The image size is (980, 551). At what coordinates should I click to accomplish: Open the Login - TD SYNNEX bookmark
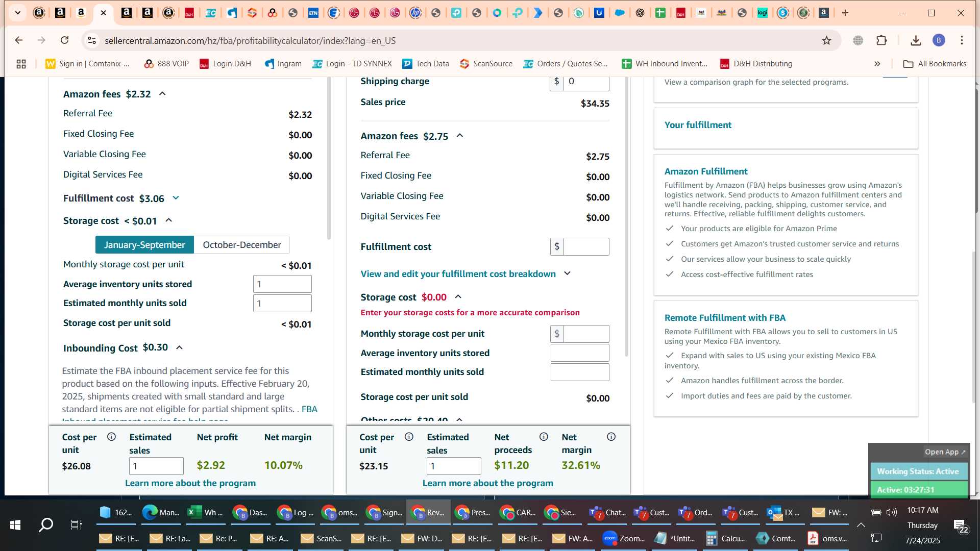coord(352,64)
